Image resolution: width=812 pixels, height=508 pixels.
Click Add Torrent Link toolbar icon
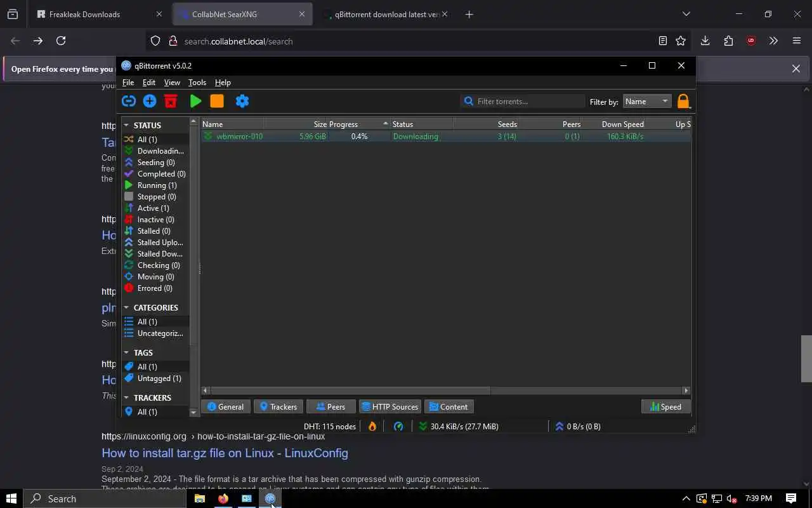pos(129,101)
